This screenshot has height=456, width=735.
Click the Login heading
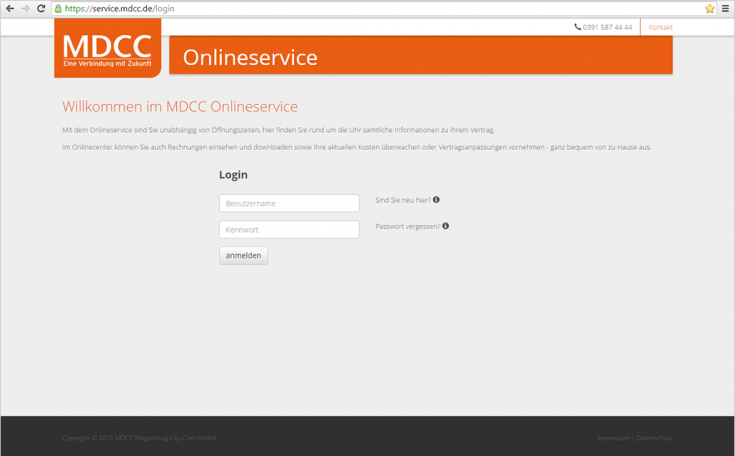(x=233, y=175)
